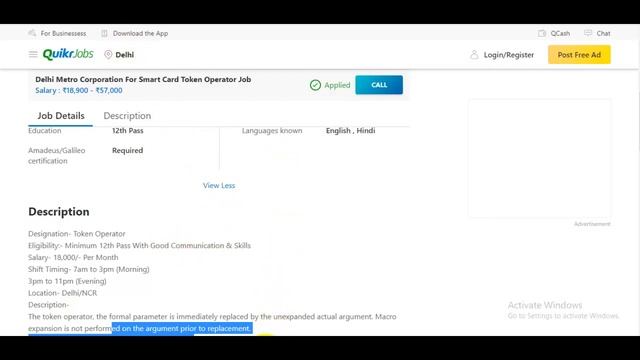Click the Description section heading

59,211
